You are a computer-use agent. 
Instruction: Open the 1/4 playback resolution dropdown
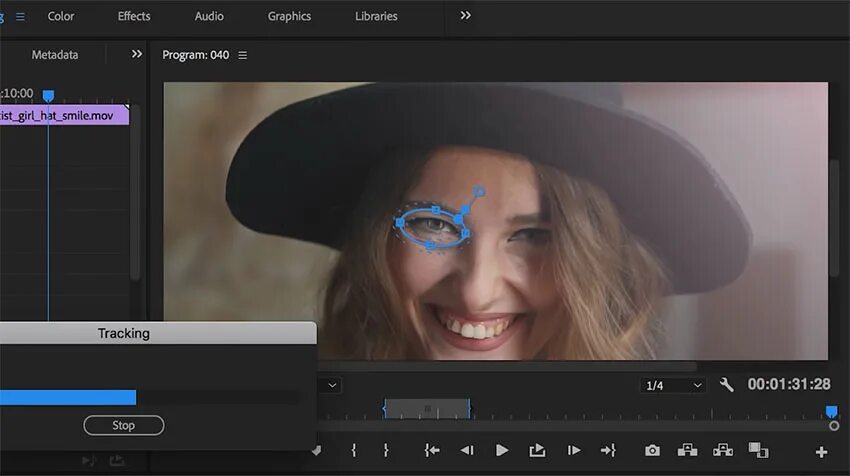point(673,385)
